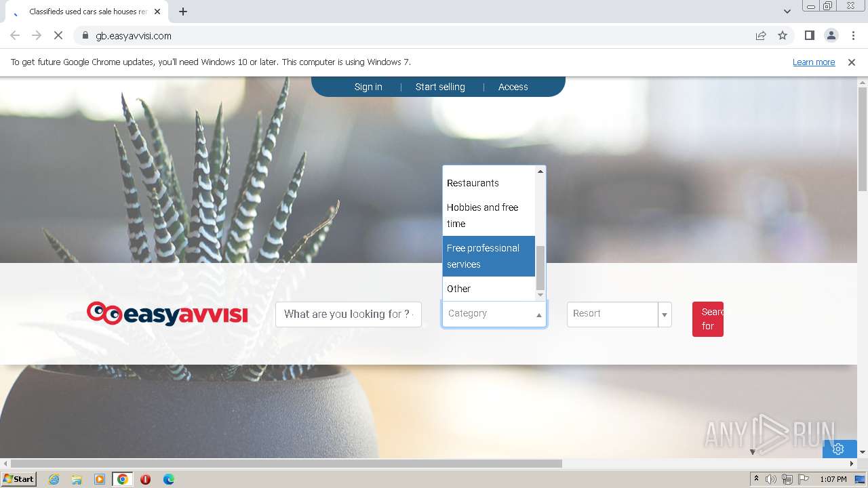Select Hobbies and free time option
Viewport: 868px width, 488px height.
[489, 216]
